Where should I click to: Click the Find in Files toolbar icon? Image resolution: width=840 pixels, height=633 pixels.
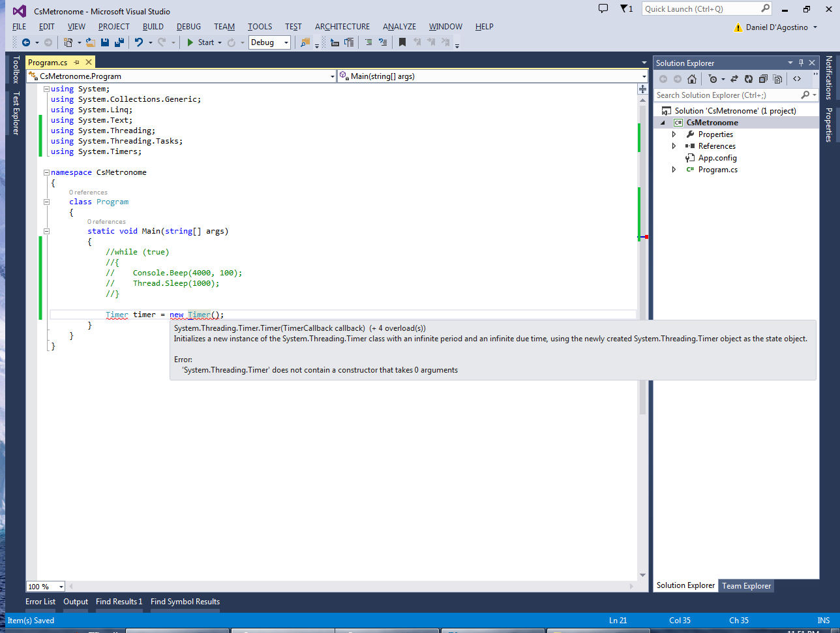point(305,42)
